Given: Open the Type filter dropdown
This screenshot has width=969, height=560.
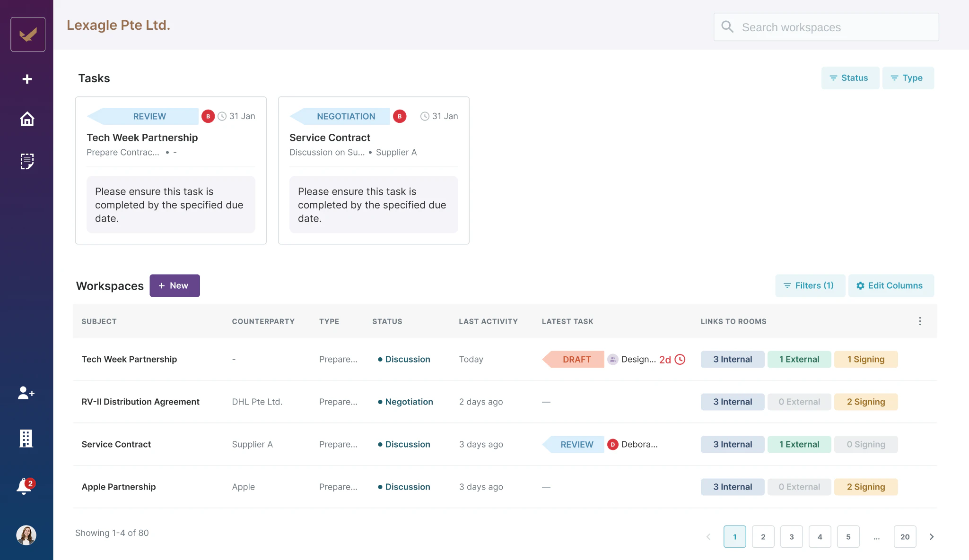Looking at the screenshot, I should pyautogui.click(x=908, y=78).
